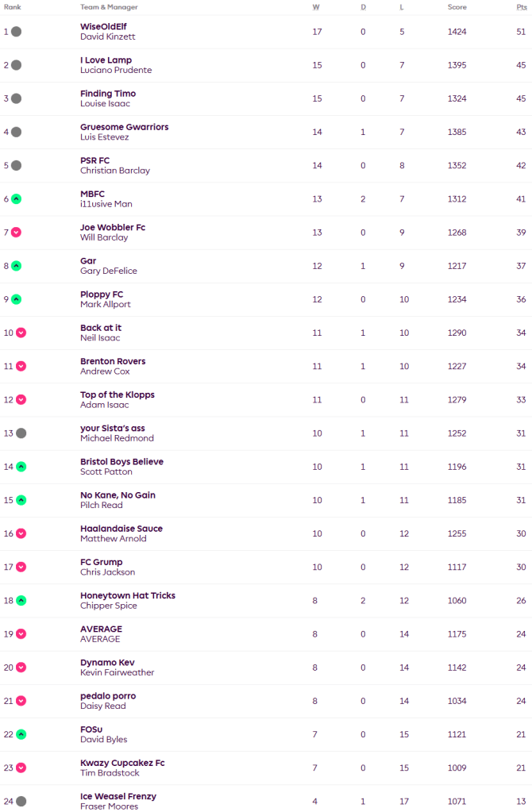532x812 pixels.
Task: Click the green up-arrow icon beside Honeytown Hat Tricks
Action: (21, 601)
